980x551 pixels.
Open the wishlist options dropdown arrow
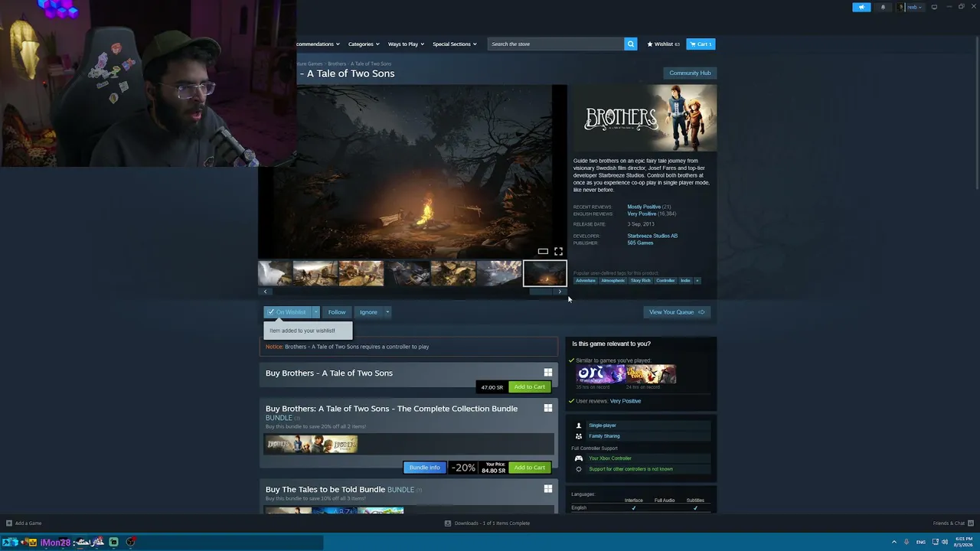315,312
